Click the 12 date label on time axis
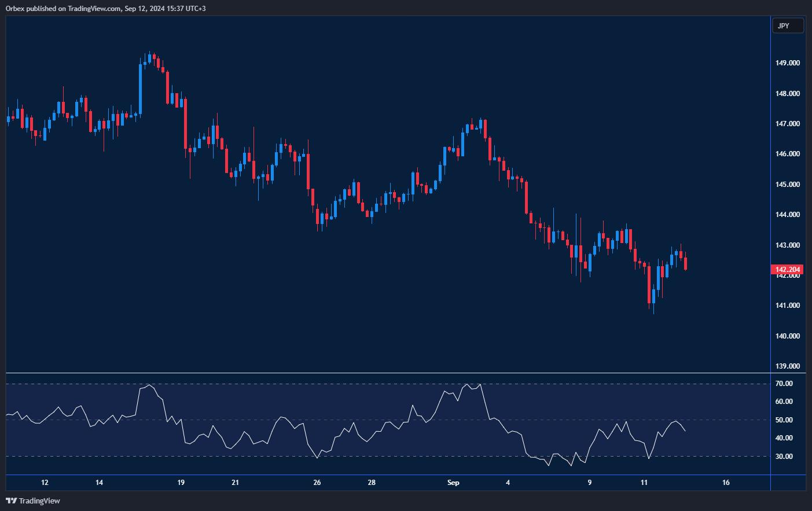Viewport: 812px width, 511px height. click(x=45, y=483)
